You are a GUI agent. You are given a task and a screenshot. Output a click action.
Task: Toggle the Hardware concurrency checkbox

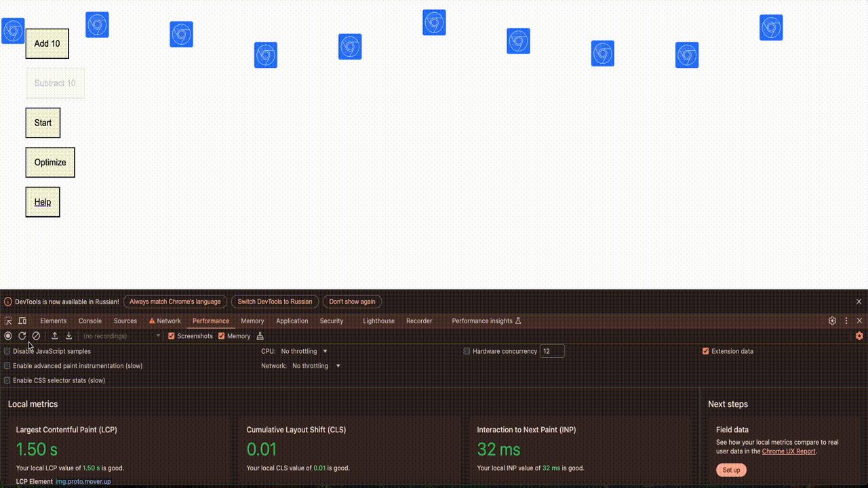click(x=467, y=351)
